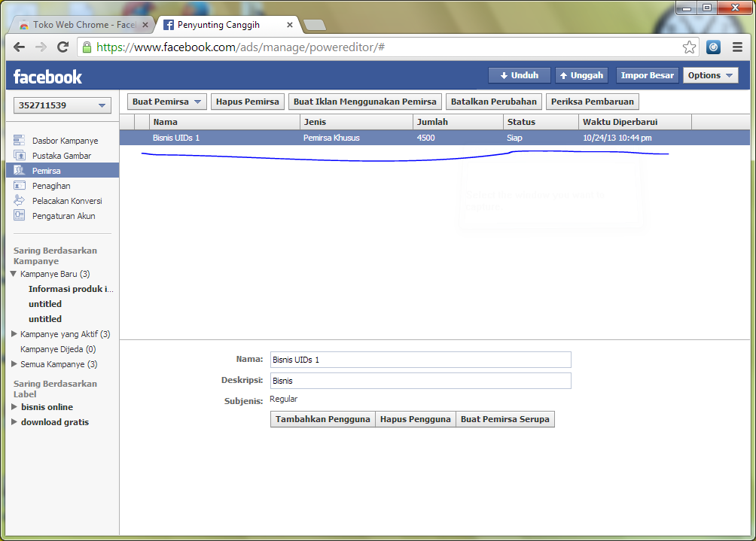
Task: Select Kampanye Dijeda (0)
Action: coord(58,349)
